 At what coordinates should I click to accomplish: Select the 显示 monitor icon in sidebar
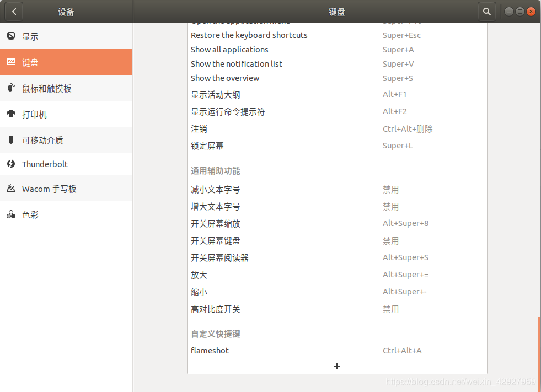tap(11, 36)
